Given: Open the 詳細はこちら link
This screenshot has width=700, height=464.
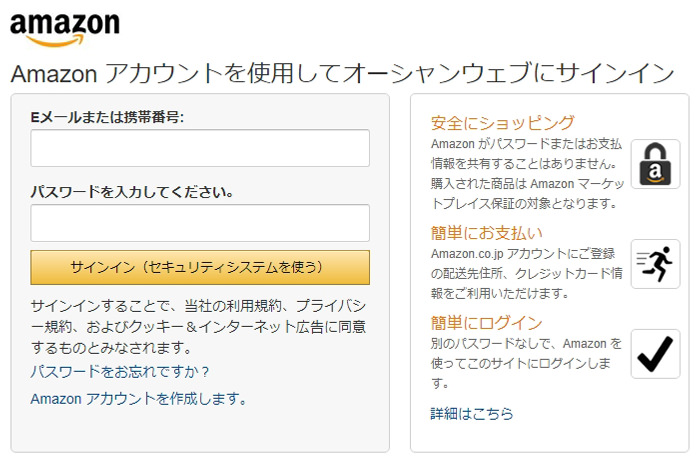Looking at the screenshot, I should pyautogui.click(x=472, y=413).
